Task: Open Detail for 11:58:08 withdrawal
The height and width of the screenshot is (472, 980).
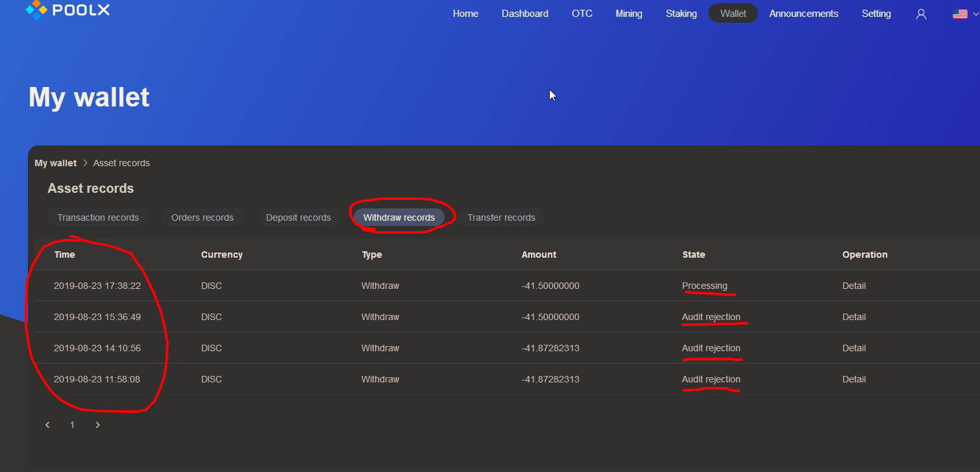Action: 854,379
